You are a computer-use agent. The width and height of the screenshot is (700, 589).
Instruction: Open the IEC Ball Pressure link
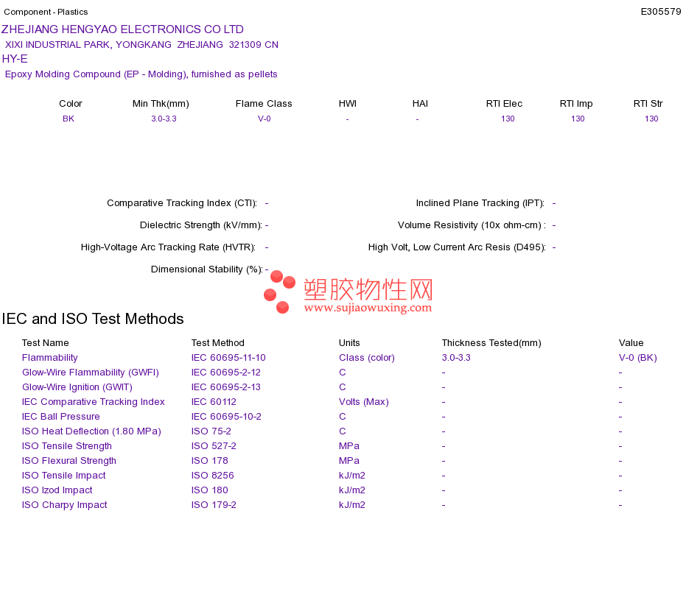coord(60,417)
